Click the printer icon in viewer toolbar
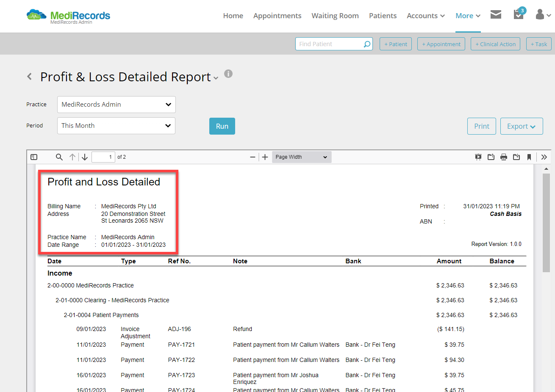The width and height of the screenshot is (555, 392). (504, 157)
